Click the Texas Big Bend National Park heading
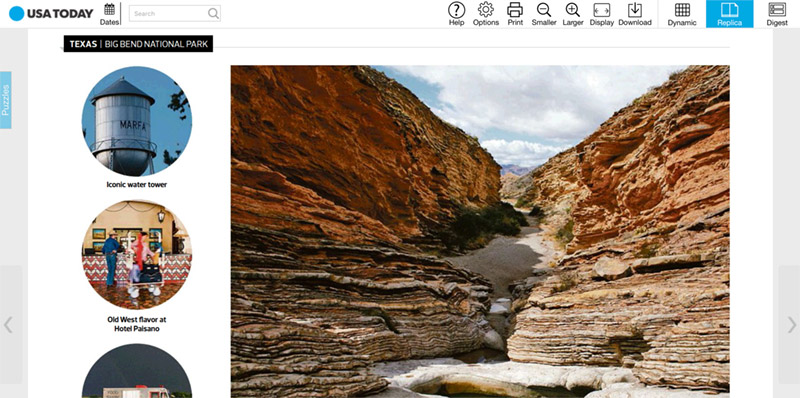The height and width of the screenshot is (398, 800). coord(138,44)
